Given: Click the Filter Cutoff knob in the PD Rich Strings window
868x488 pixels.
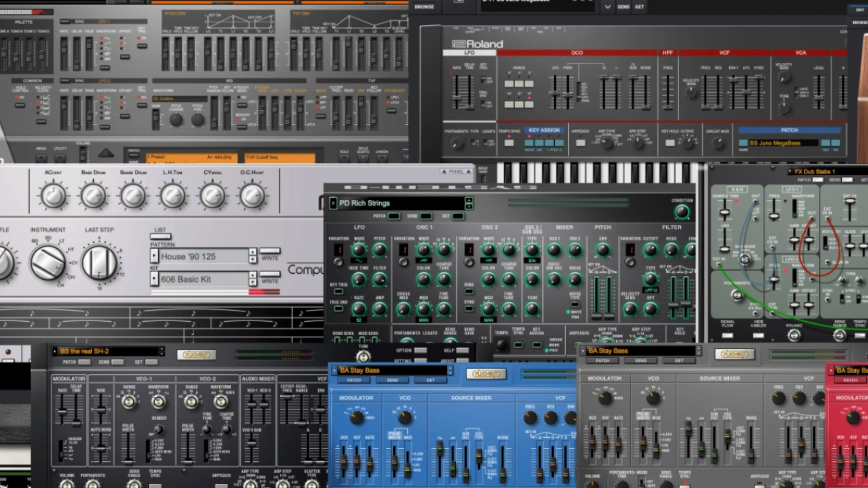Looking at the screenshot, I should pos(651,249).
